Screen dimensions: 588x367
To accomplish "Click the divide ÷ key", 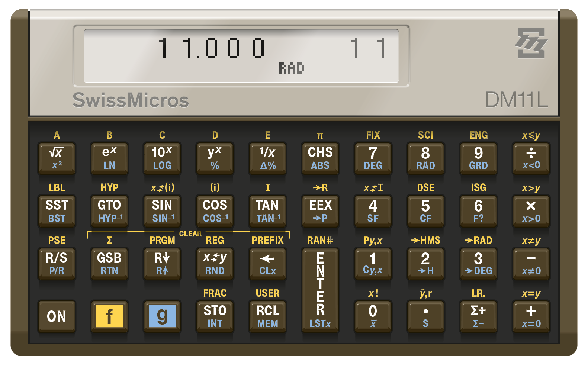I will pos(531,158).
